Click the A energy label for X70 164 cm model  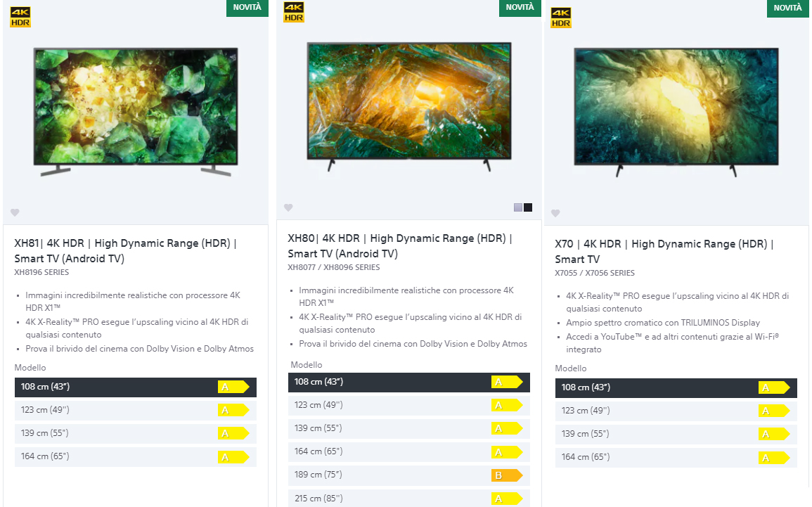pyautogui.click(x=774, y=457)
